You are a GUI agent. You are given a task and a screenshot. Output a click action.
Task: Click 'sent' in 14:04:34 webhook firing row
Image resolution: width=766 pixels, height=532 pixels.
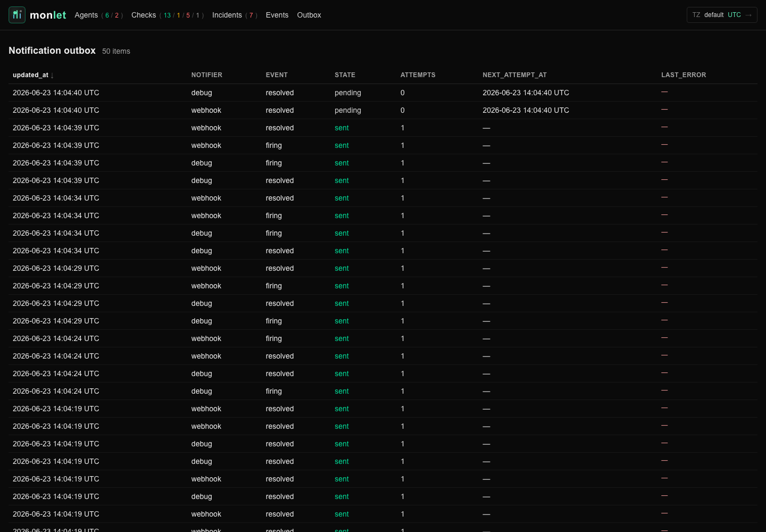pos(342,215)
